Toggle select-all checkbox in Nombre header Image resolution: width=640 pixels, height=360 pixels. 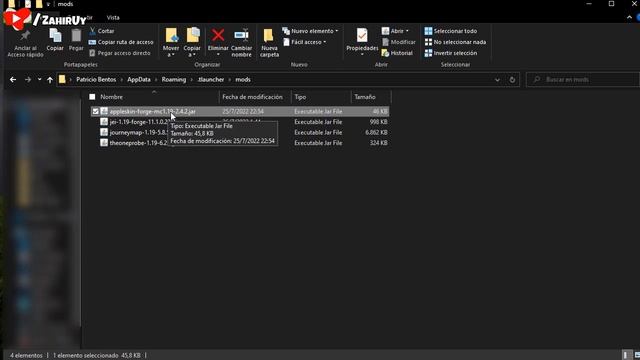click(x=92, y=97)
